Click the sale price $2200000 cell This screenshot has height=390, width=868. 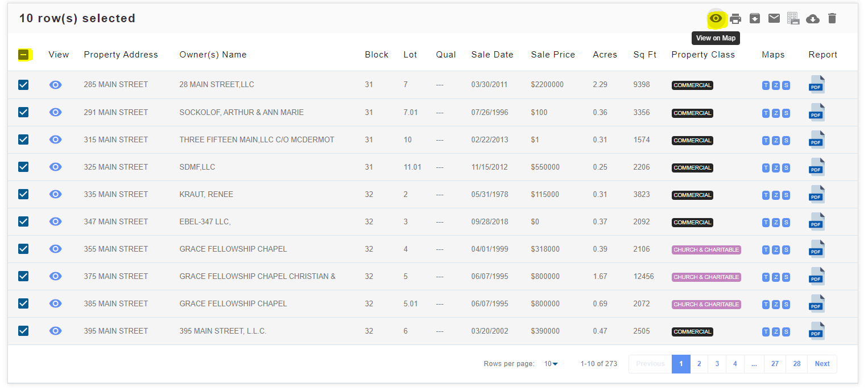(x=547, y=85)
